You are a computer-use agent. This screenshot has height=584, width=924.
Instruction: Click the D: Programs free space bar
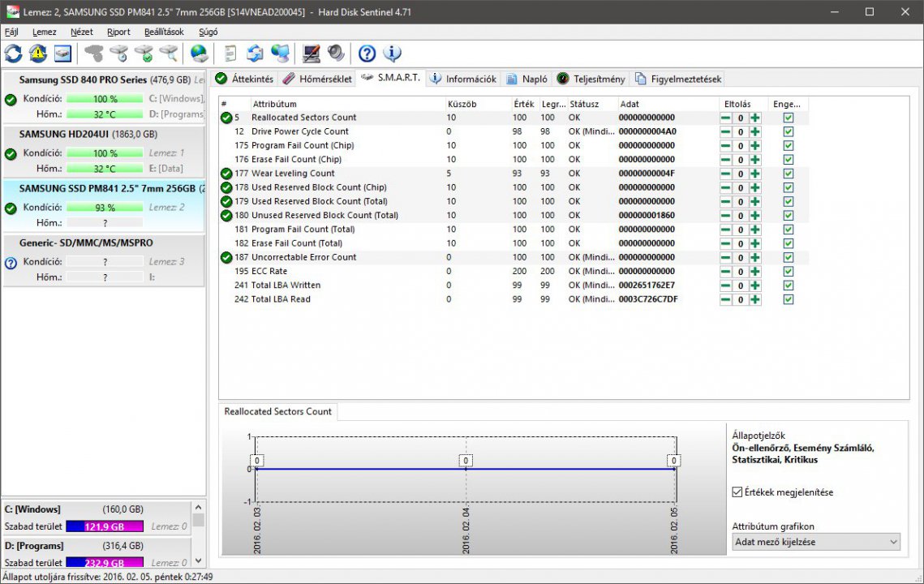point(105,562)
